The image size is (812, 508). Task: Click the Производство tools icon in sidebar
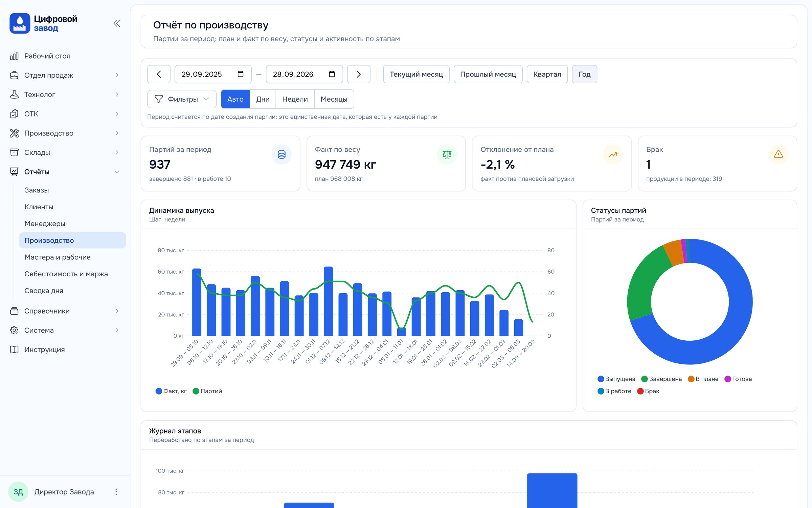tap(14, 133)
